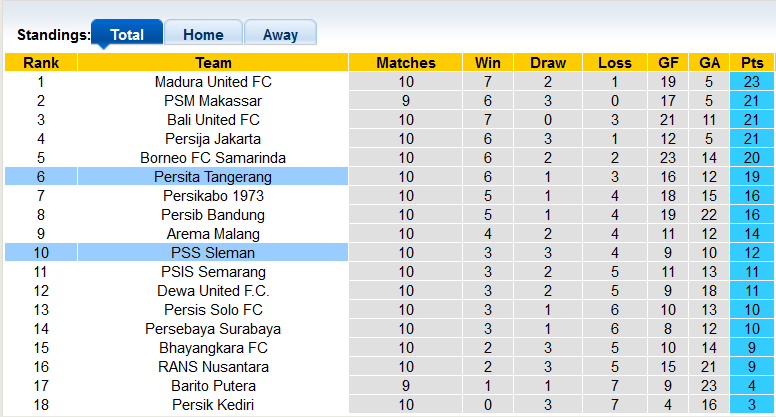The height and width of the screenshot is (417, 776).
Task: Open highlighted PSS Sleman team row
Action: point(213,253)
